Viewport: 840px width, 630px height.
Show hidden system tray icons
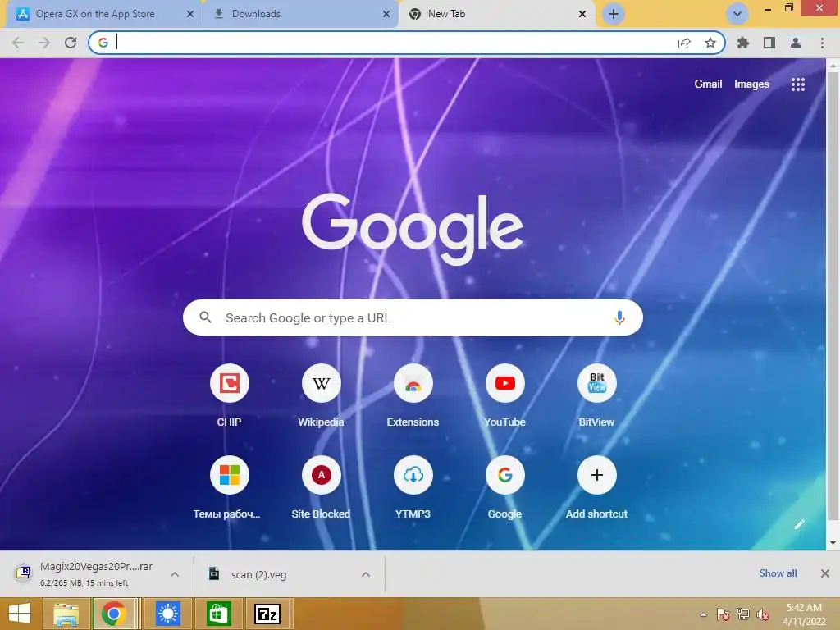[x=703, y=614]
